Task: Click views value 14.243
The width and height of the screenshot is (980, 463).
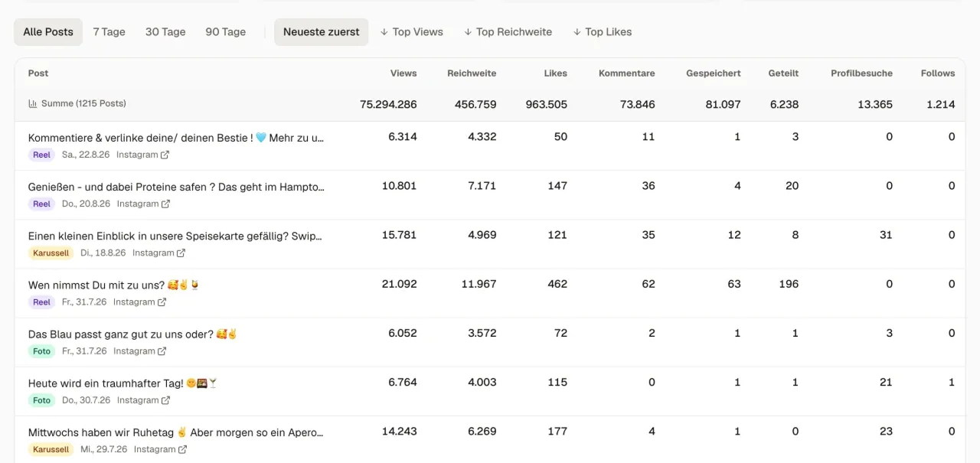Action: pyautogui.click(x=399, y=431)
